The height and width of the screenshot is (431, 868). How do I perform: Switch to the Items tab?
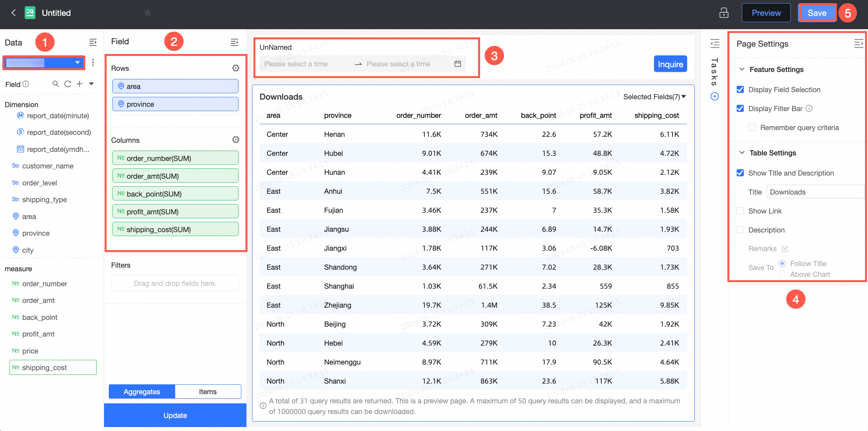pyautogui.click(x=208, y=391)
